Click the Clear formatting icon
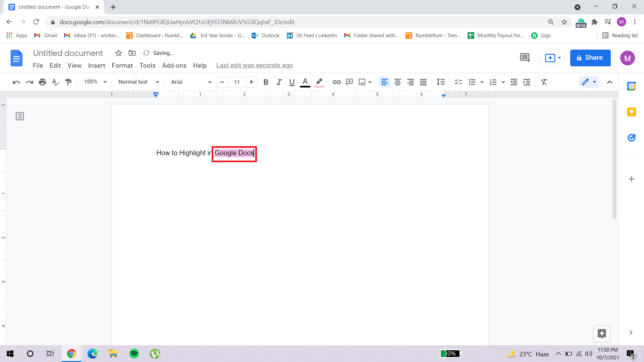 click(x=544, y=82)
